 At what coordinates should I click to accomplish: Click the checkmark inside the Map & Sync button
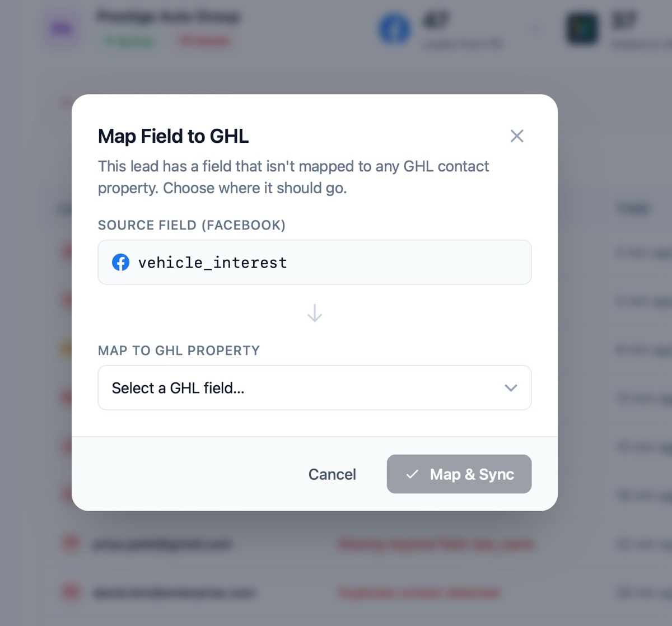coord(413,474)
